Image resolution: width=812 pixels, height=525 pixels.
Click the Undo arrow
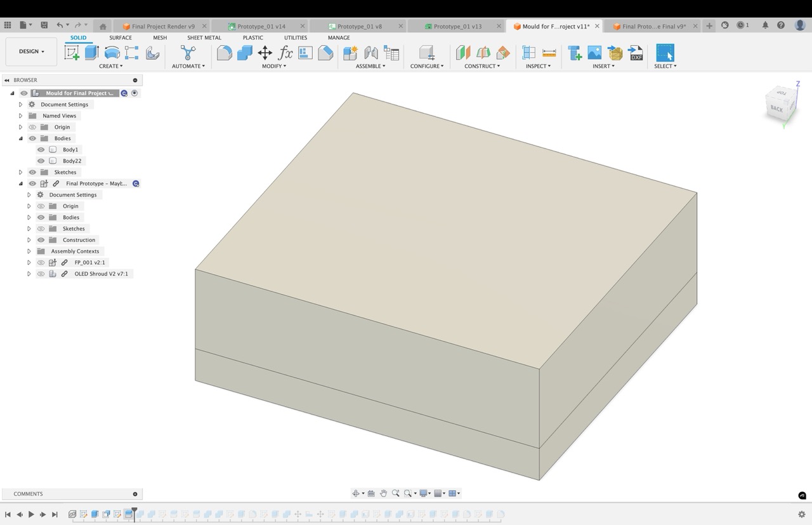click(x=60, y=25)
